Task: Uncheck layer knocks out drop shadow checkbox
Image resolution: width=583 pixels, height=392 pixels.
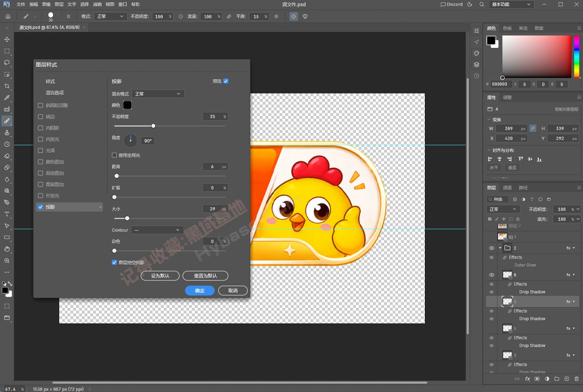Action: point(114,262)
